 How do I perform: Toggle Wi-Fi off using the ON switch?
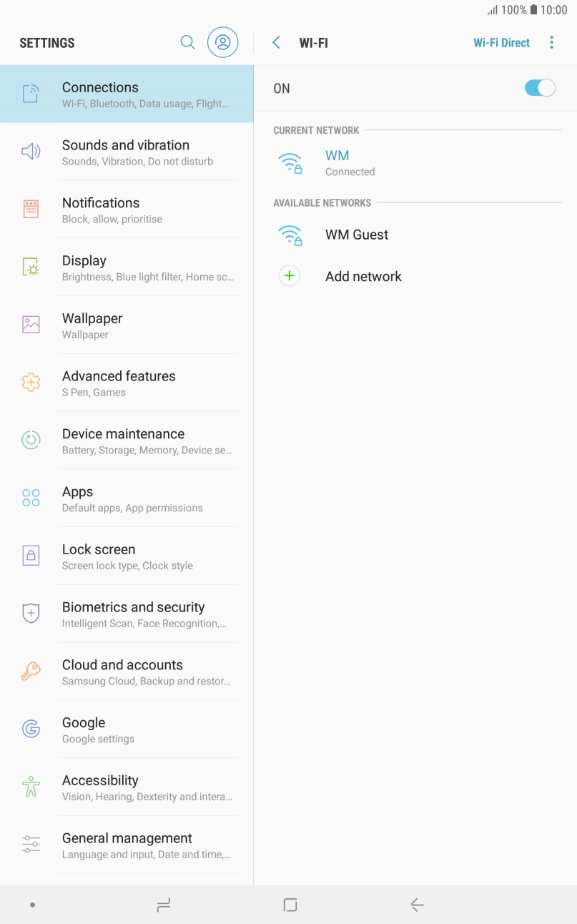point(540,87)
